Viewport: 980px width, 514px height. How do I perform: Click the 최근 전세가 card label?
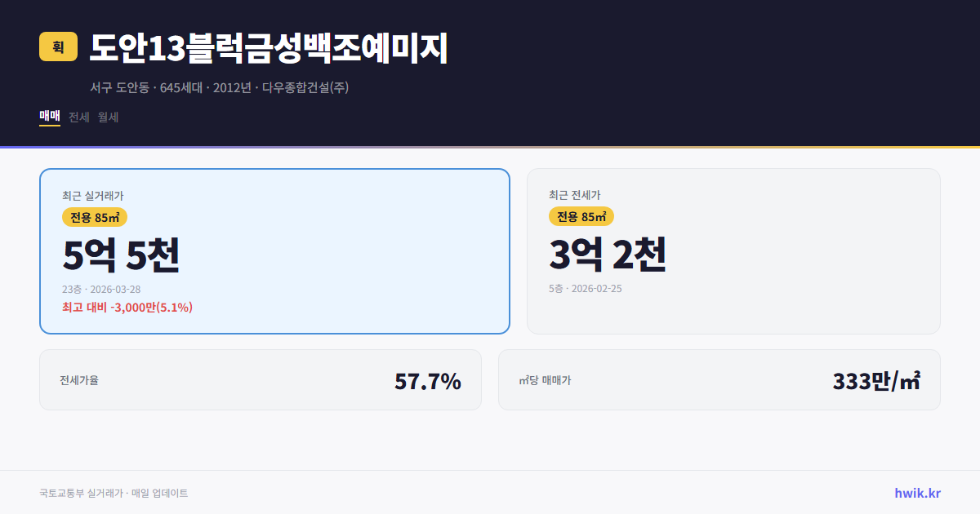tap(577, 194)
